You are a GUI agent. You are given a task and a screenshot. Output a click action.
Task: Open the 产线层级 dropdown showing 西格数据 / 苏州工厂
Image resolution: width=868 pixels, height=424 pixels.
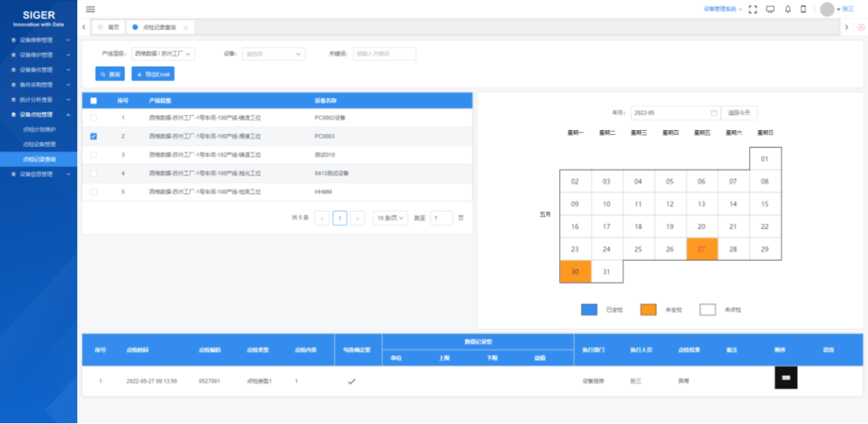[x=162, y=54]
